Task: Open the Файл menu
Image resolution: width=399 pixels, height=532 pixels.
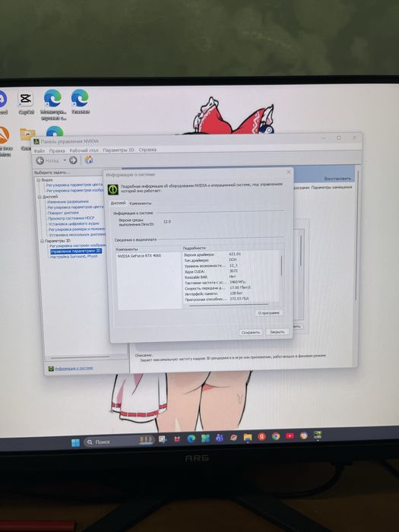Action: click(x=40, y=150)
